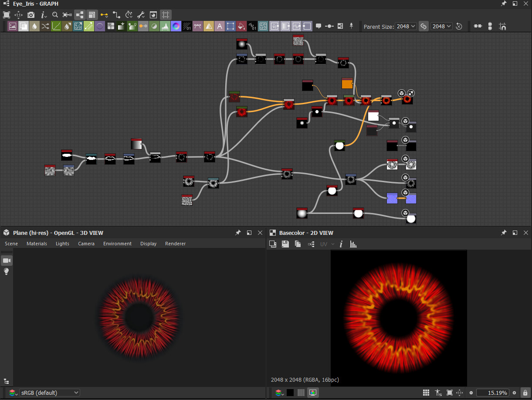Open the Parent Size height dropdown
This screenshot has width=532, height=400.
tap(441, 26)
